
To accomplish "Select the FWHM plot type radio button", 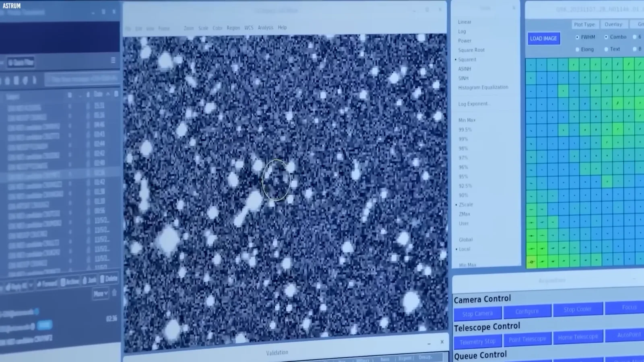I will pos(577,37).
